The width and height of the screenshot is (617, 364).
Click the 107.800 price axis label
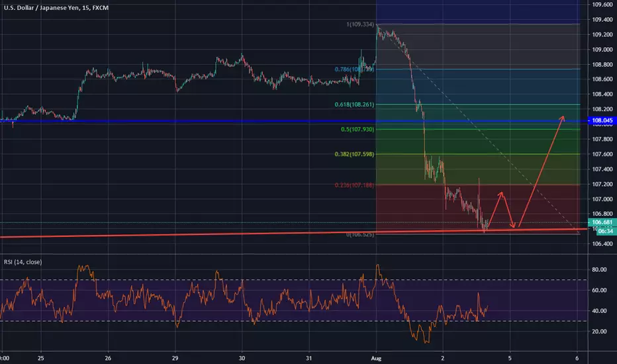coord(602,139)
